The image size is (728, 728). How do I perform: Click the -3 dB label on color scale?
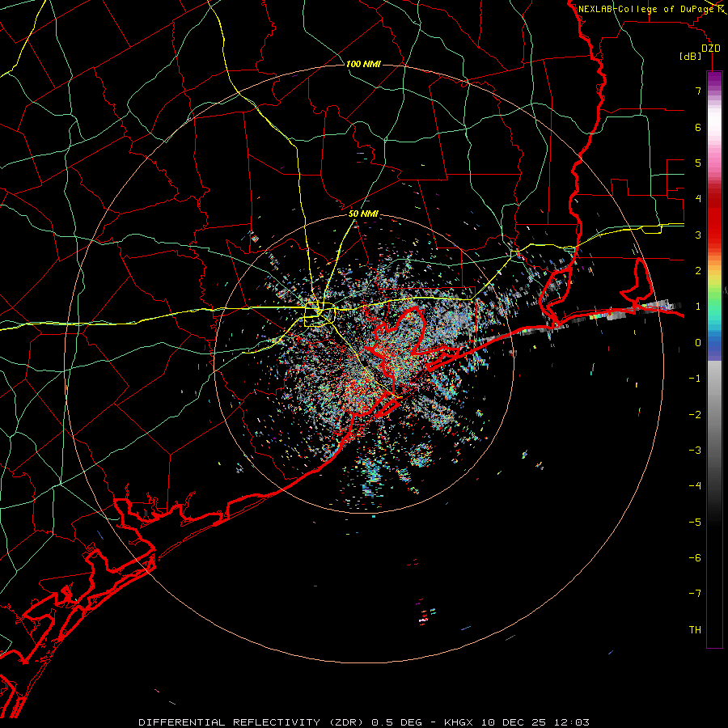695,451
